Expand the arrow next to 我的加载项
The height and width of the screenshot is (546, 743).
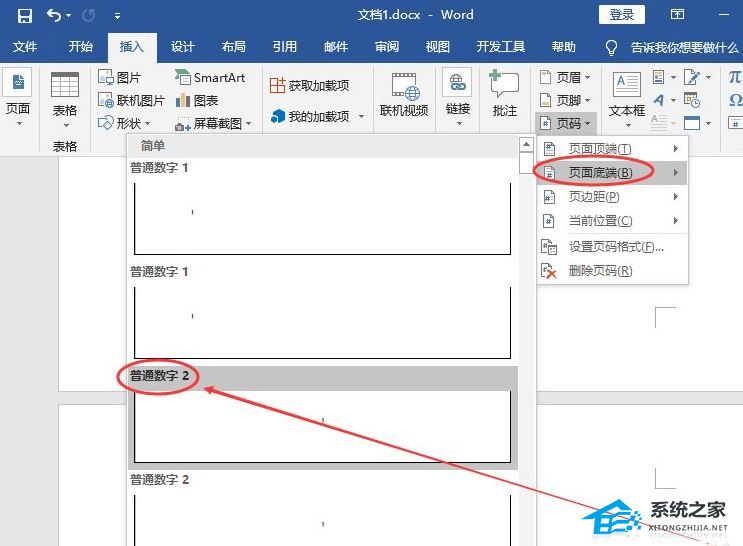coord(362,117)
